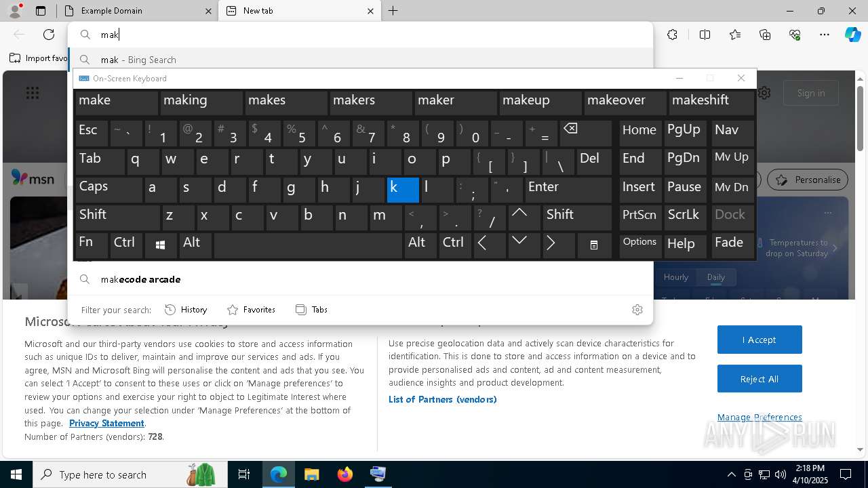The height and width of the screenshot is (488, 868).
Task: Accept cookies with I Accept button
Action: [x=759, y=340]
